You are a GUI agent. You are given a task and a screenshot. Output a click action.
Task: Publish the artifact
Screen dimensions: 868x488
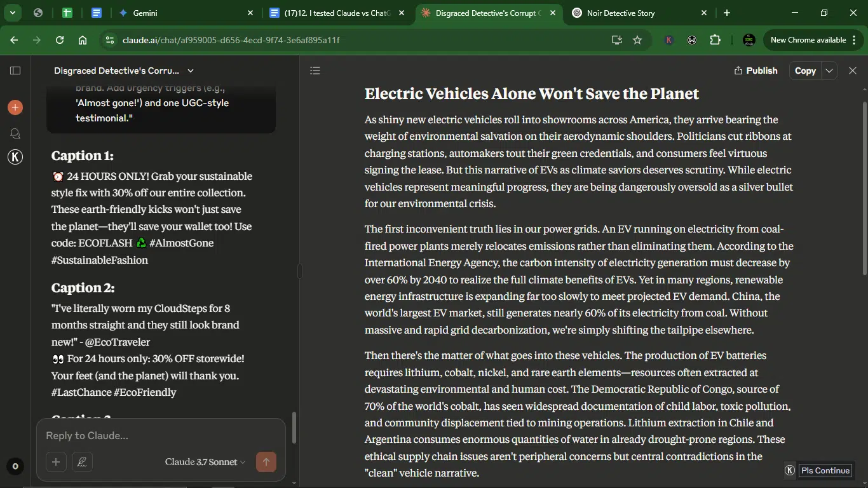point(756,71)
